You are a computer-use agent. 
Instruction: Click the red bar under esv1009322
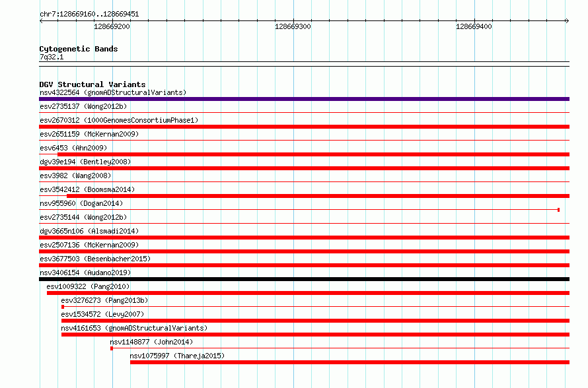pyautogui.click(x=309, y=293)
